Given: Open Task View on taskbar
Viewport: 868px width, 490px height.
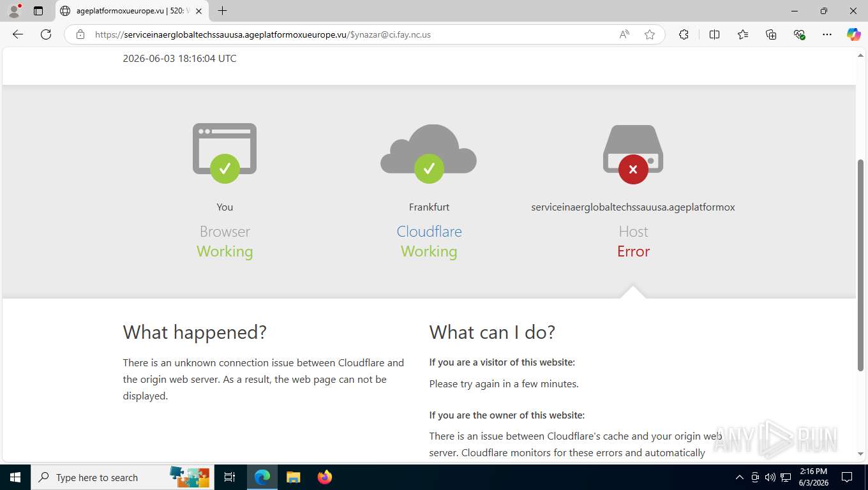Looking at the screenshot, I should point(230,477).
